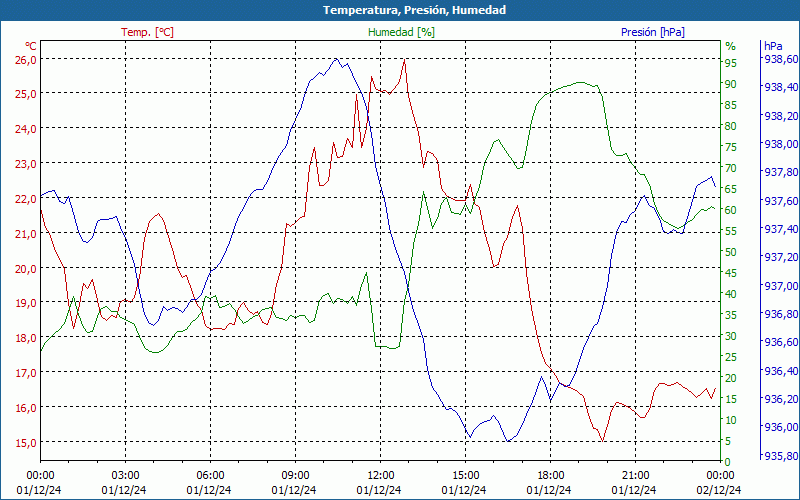The image size is (800, 500).
Task: Select the red 'Temp. [°C]' legend label
Action: [x=147, y=32]
